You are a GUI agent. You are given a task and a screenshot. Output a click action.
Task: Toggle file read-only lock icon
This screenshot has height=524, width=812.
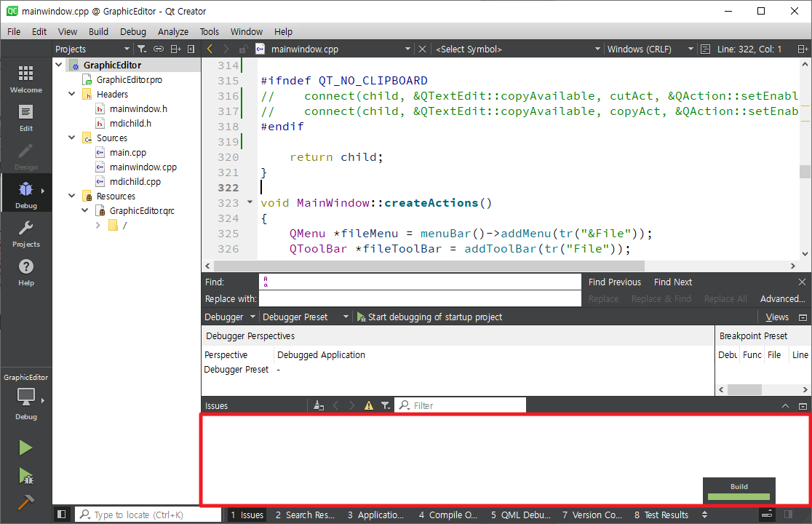[242, 49]
